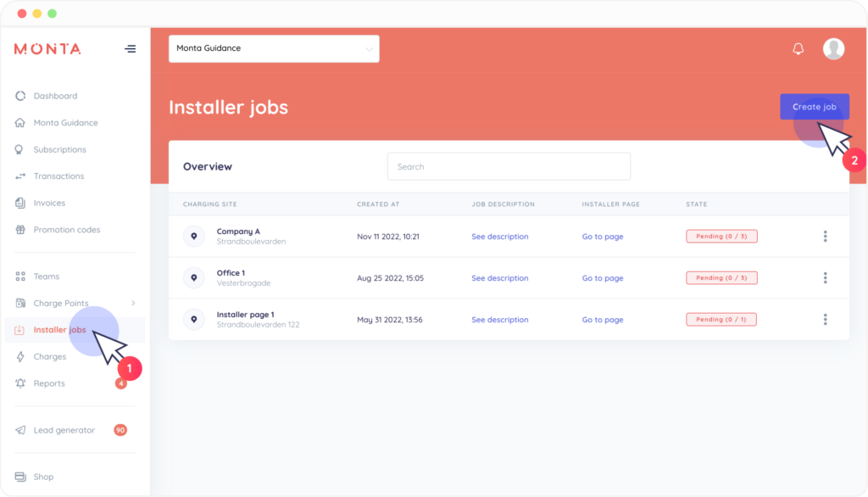This screenshot has width=868, height=497.
Task: Click the CREATED AT column header
Action: (378, 204)
